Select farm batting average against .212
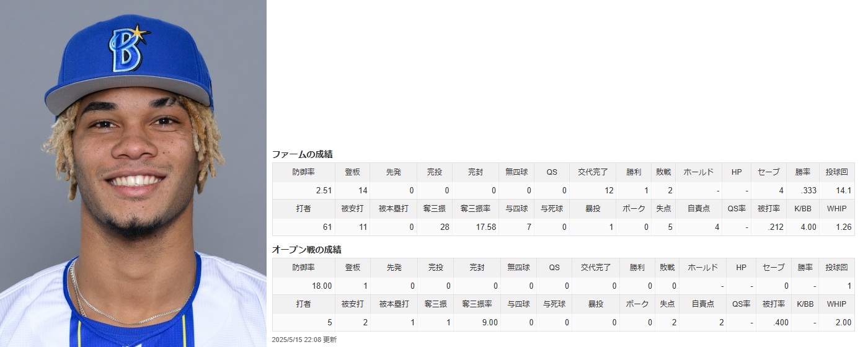Viewport: 868px width, 347px height. pyautogui.click(x=776, y=227)
